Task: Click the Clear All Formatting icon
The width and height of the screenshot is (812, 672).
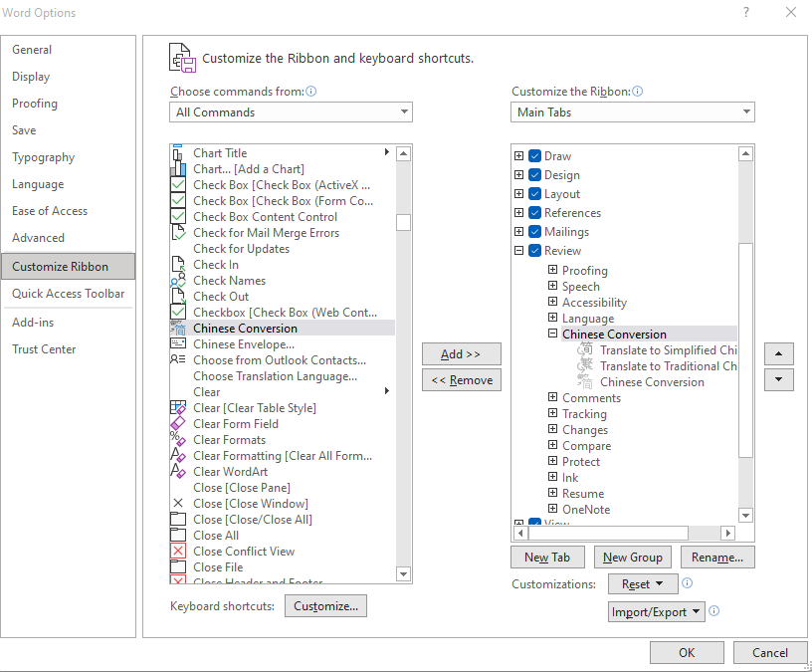Action: (x=178, y=456)
